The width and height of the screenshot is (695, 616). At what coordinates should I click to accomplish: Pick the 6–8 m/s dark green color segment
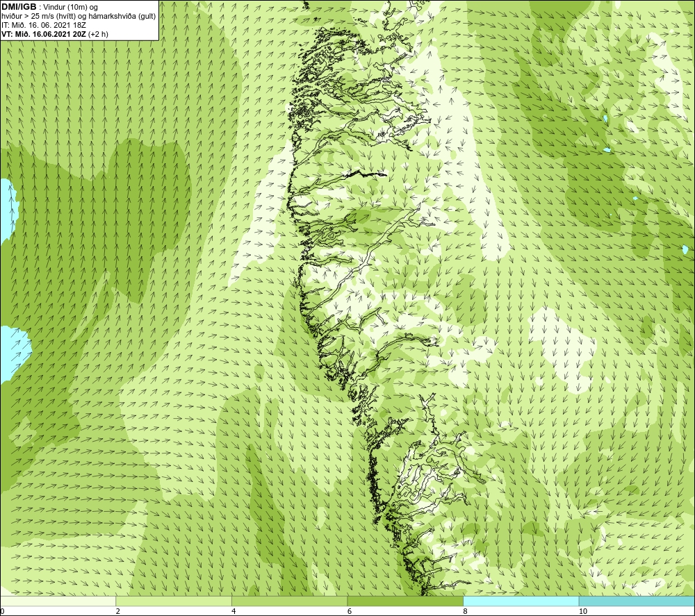tap(405, 601)
